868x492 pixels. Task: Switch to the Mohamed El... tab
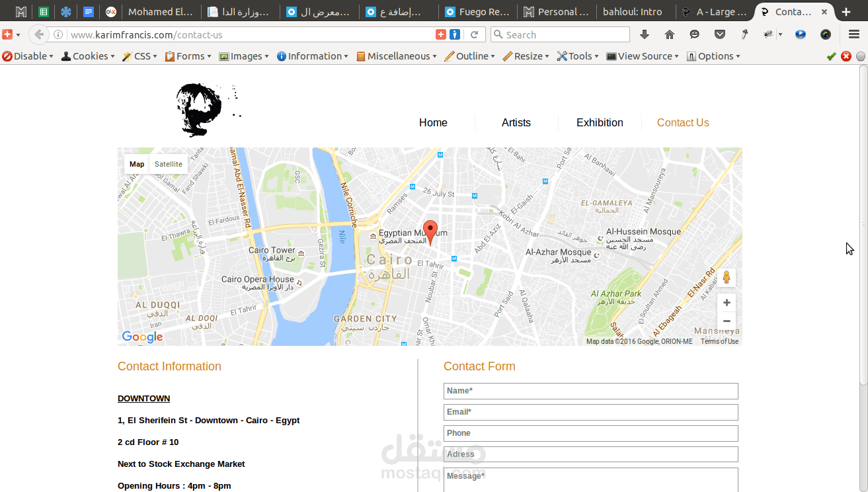click(160, 11)
